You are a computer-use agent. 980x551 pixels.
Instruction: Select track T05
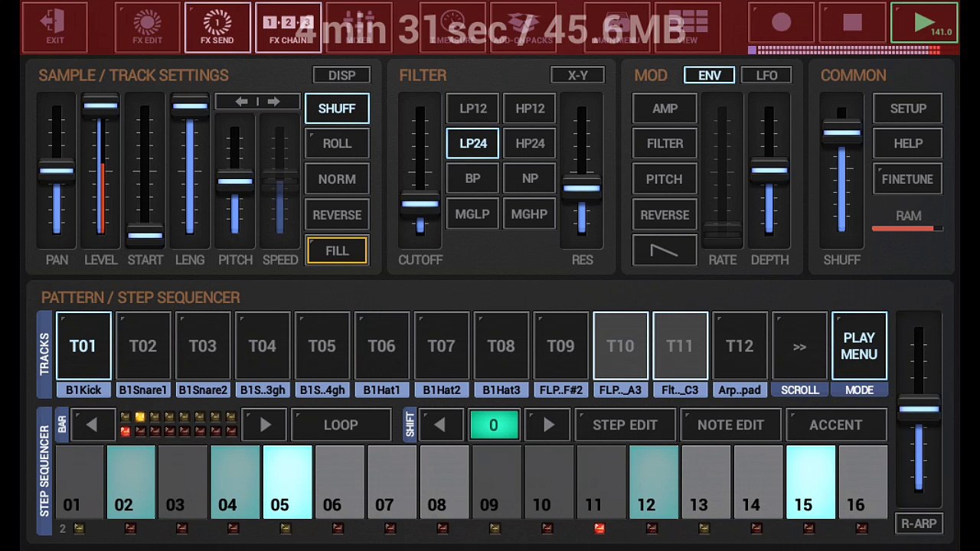[322, 346]
